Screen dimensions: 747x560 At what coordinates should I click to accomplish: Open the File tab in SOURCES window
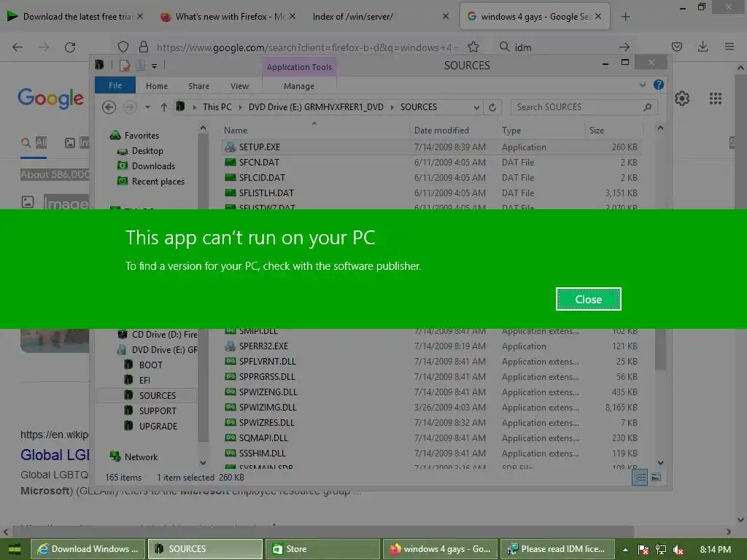(x=115, y=86)
